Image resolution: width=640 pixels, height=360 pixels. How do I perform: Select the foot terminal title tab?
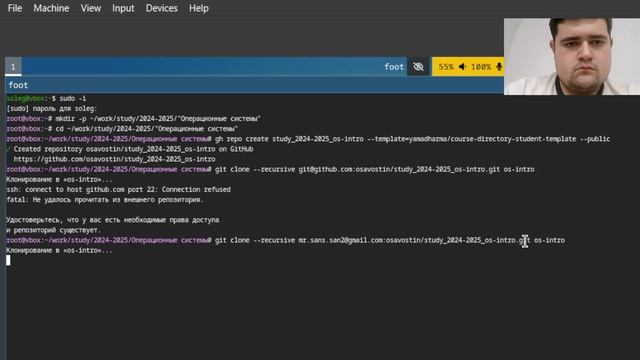pyautogui.click(x=18, y=85)
